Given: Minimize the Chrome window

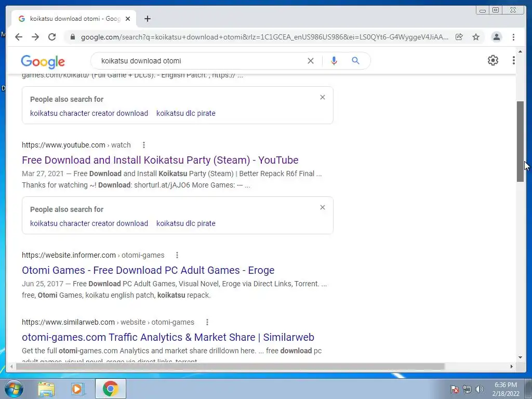Looking at the screenshot, I should coord(483,10).
